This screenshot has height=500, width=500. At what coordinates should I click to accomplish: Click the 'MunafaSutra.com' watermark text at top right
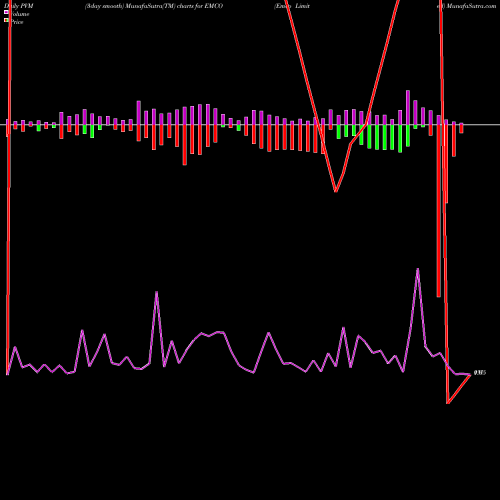click(471, 6)
